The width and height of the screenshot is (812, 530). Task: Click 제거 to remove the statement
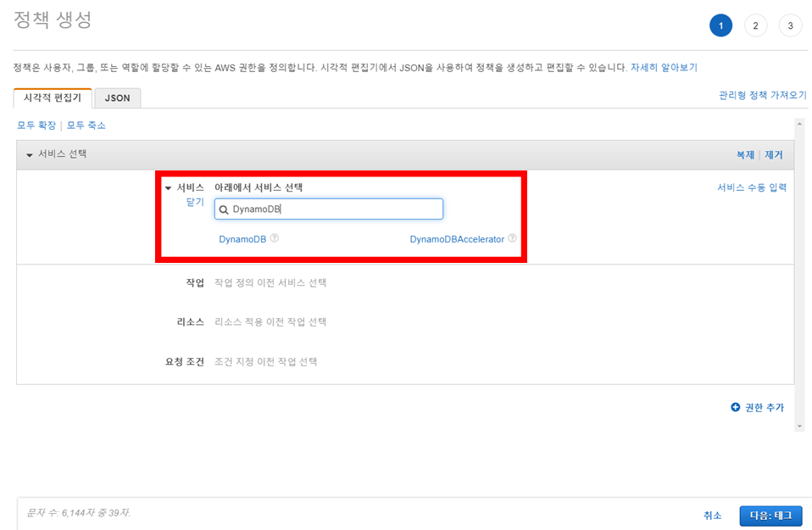[x=774, y=155]
